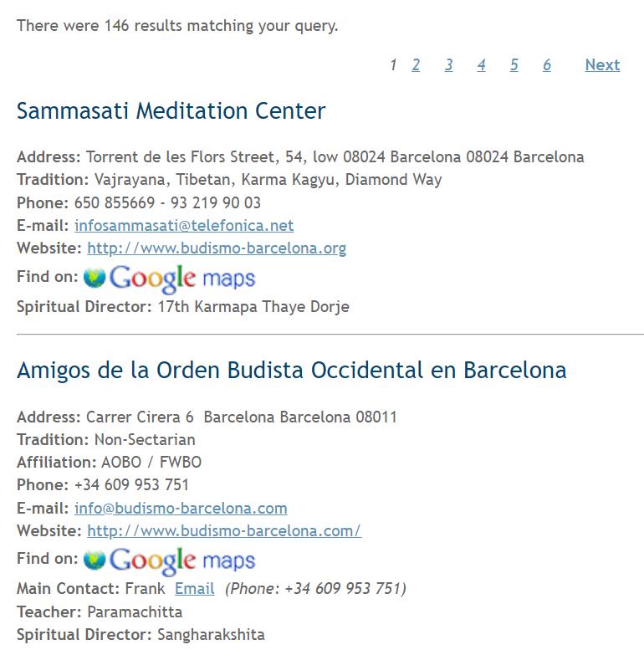This screenshot has height=655, width=644.
Task: Go to results page 4
Action: tap(481, 65)
